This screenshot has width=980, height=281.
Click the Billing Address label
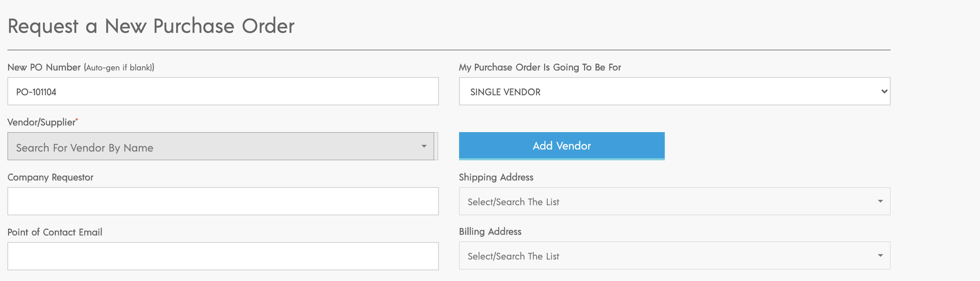tap(490, 232)
